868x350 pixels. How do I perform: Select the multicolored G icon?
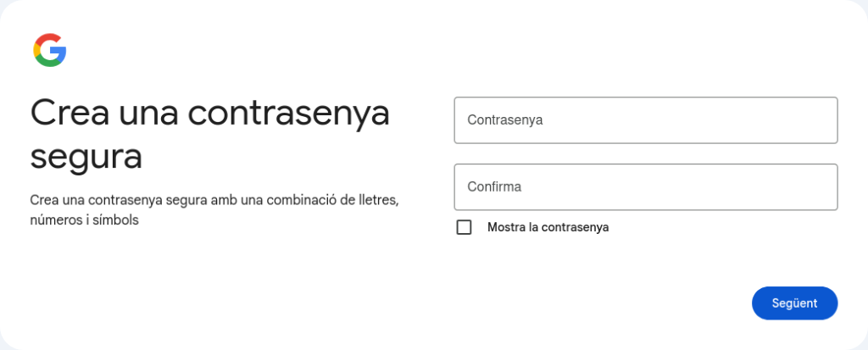(50, 51)
